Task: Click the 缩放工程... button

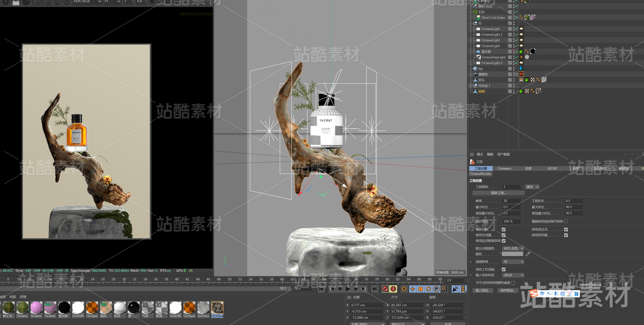Action: tap(498, 193)
